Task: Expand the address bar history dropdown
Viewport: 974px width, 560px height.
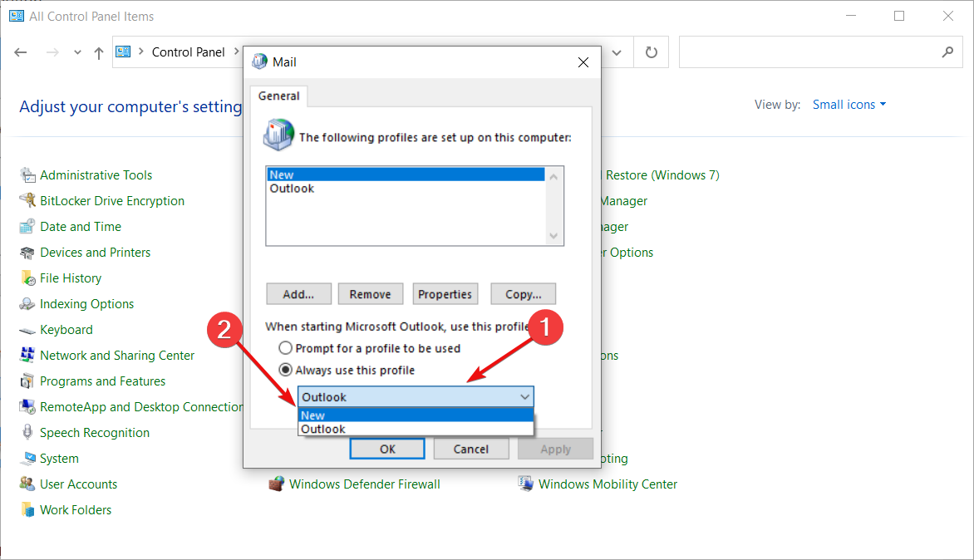Action: [x=617, y=53]
